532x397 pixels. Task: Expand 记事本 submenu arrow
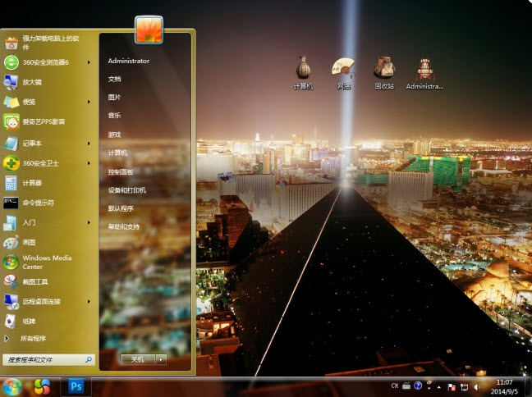[x=89, y=144]
